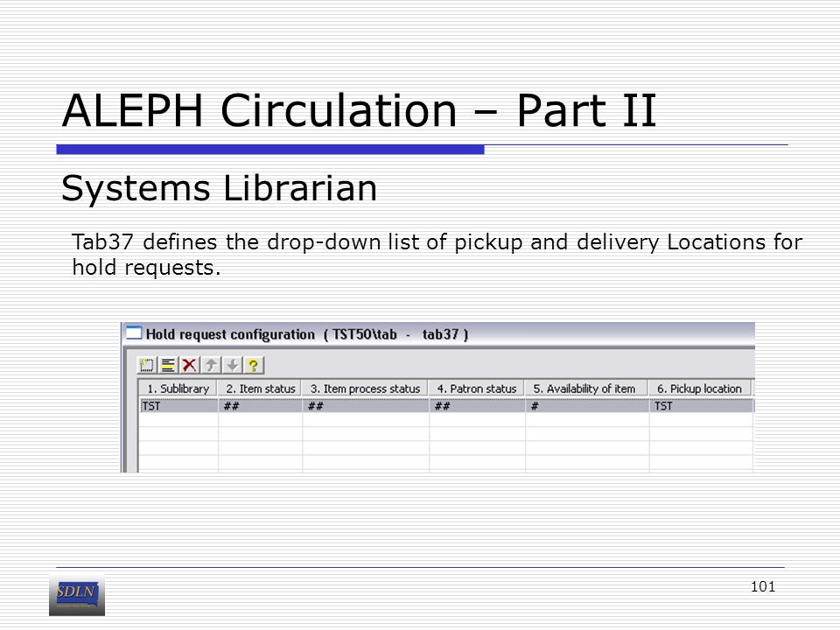
Task: Click the window icon beside Hold request configuration
Action: click(x=134, y=333)
